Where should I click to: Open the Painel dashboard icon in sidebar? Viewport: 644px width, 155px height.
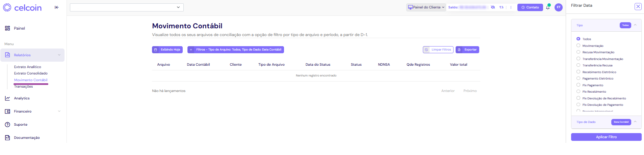click(7, 28)
